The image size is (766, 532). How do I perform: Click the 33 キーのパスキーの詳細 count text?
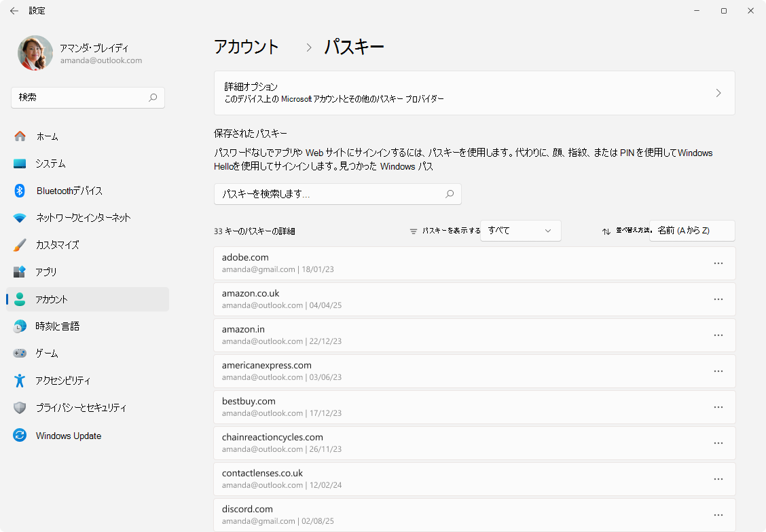point(255,231)
